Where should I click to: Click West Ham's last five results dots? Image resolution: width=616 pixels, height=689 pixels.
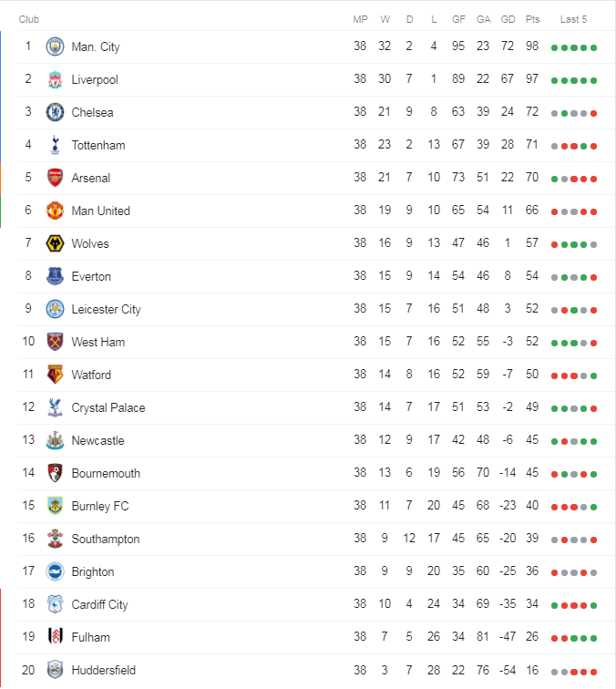[x=574, y=343]
